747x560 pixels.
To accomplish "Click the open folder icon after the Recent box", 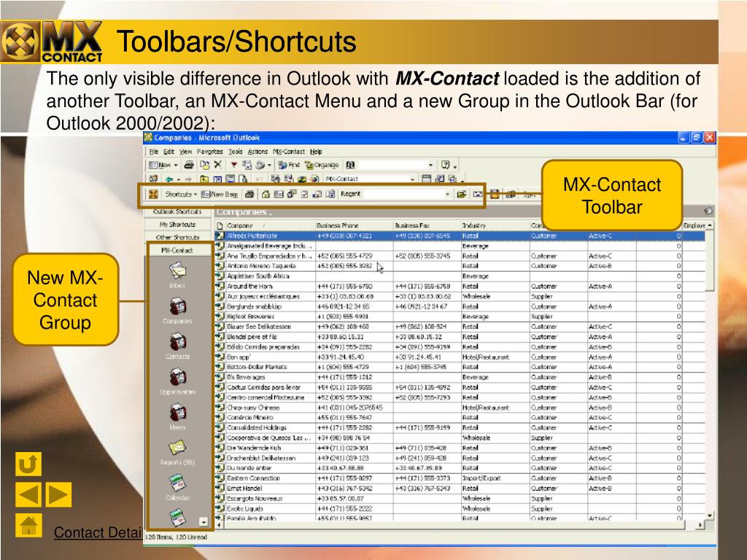I will 461,194.
